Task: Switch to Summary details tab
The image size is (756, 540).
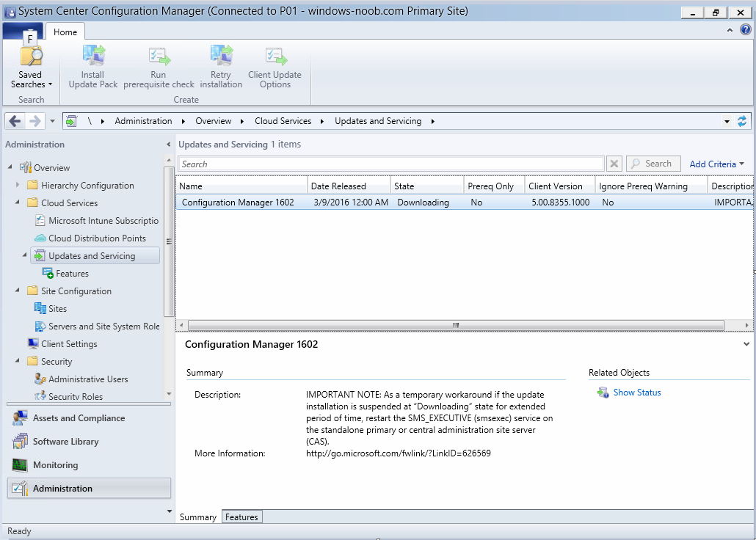Action: coord(198,517)
